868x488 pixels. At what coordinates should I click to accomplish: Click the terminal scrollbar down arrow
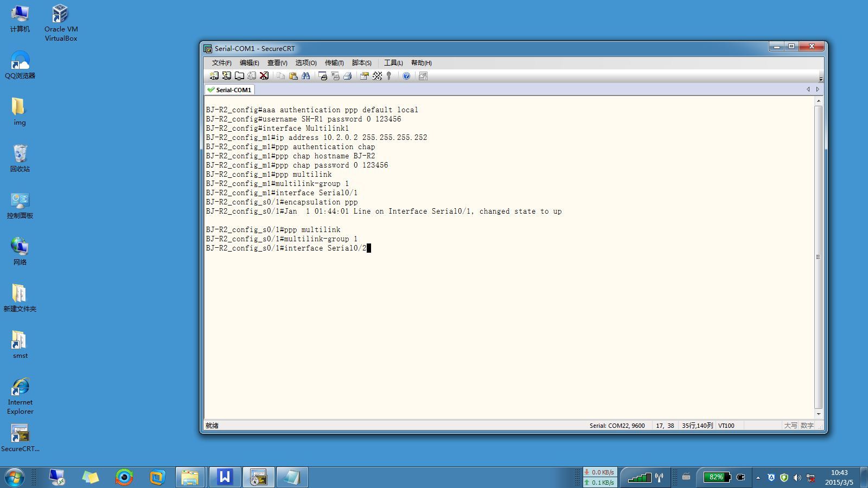click(819, 414)
